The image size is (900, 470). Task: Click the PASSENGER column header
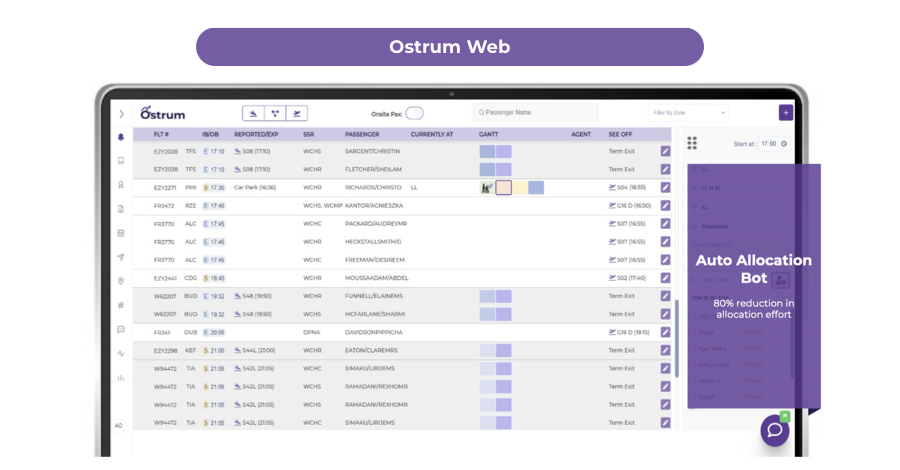(362, 134)
